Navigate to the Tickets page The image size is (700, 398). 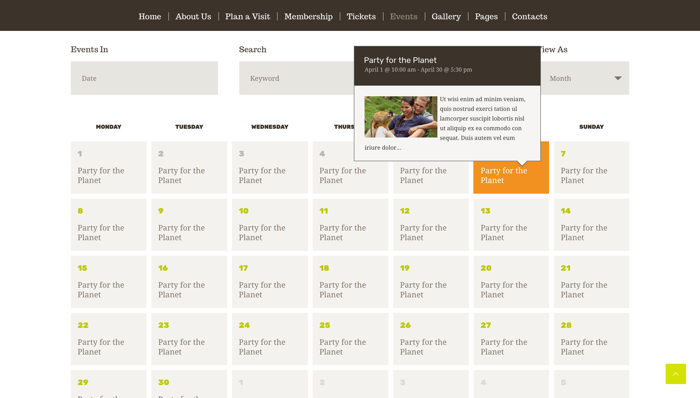[361, 17]
